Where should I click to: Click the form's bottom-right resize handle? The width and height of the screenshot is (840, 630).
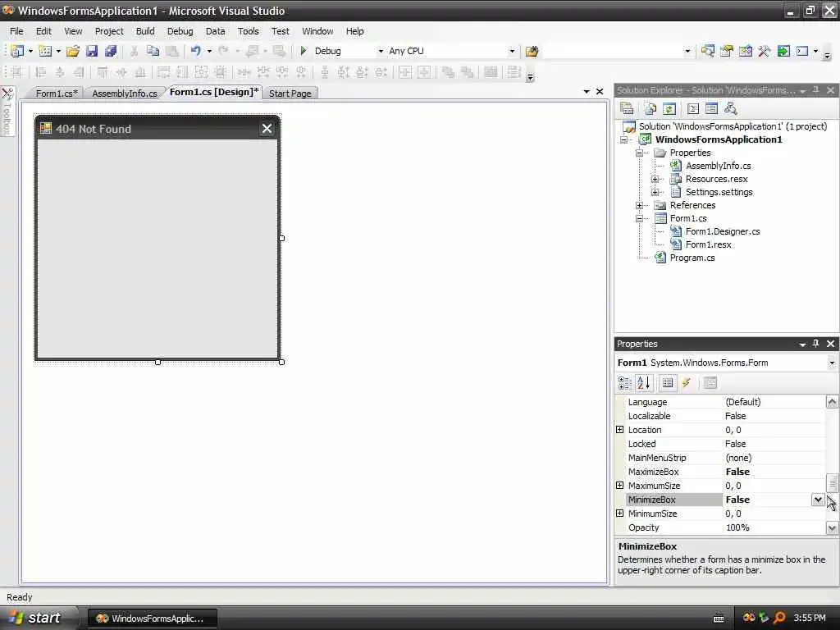pyautogui.click(x=282, y=362)
